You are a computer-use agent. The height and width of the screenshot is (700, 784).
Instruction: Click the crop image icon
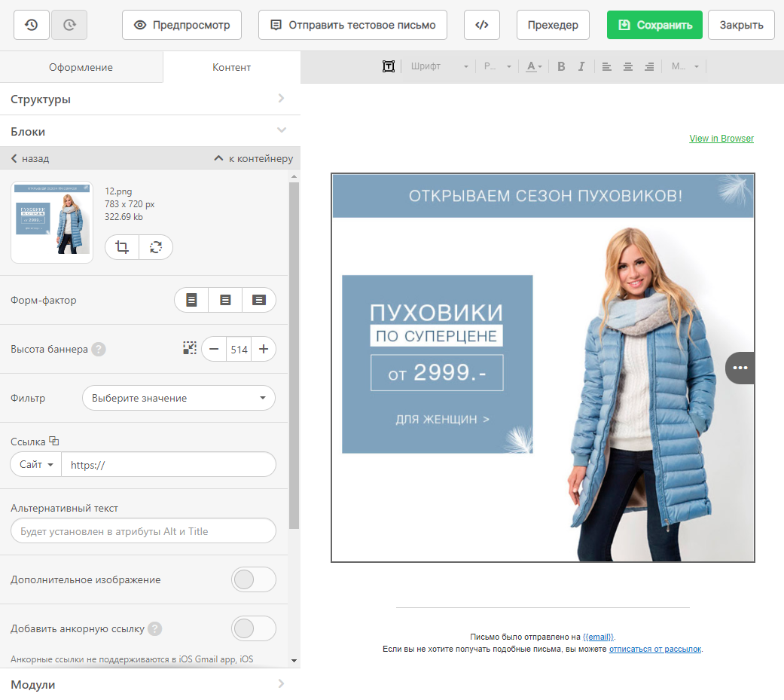click(x=122, y=247)
